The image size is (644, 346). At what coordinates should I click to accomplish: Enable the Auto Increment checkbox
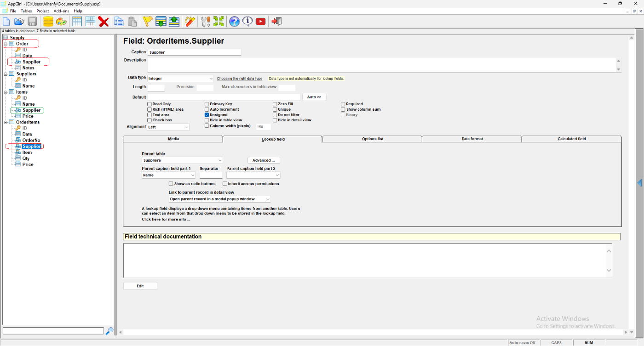coord(207,109)
